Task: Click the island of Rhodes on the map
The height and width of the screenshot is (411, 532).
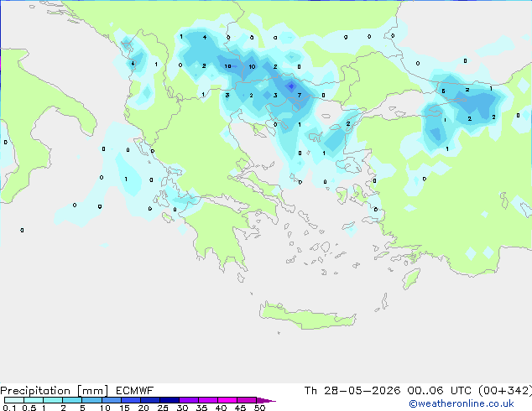Action: [411, 278]
